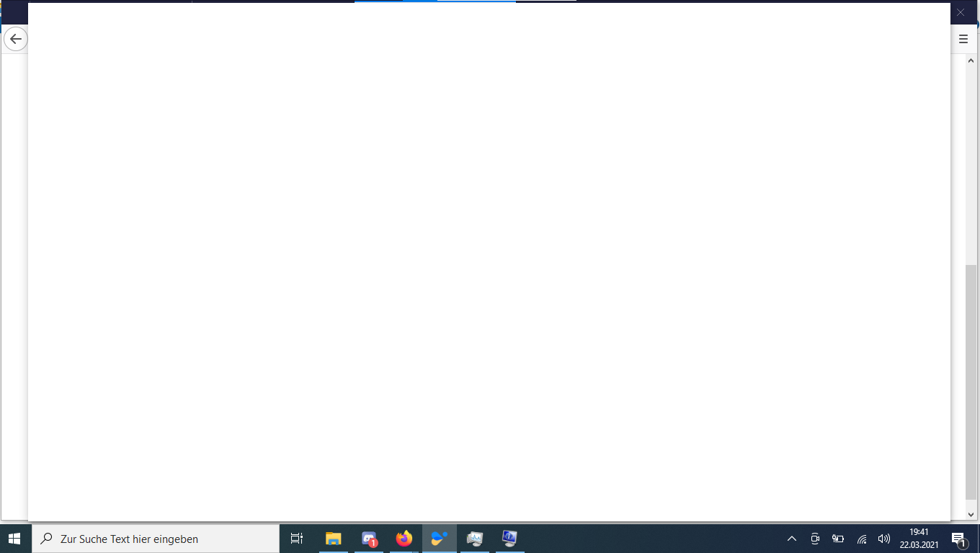
Task: Open Discord from the taskbar
Action: tap(368, 538)
